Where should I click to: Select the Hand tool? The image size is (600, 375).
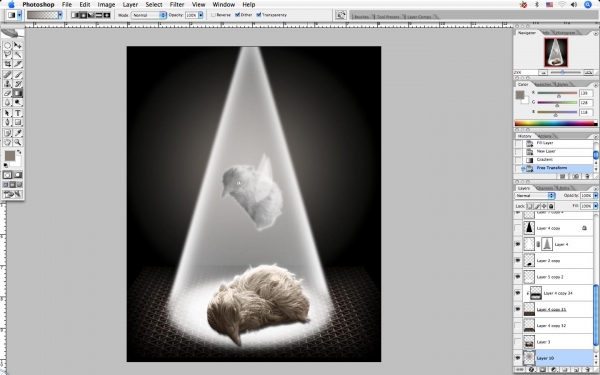7,142
